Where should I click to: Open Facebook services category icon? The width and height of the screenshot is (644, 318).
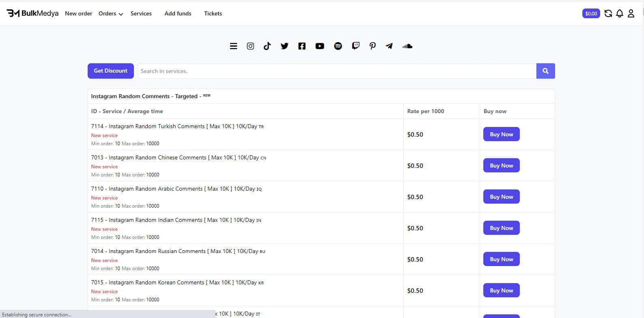coord(302,46)
